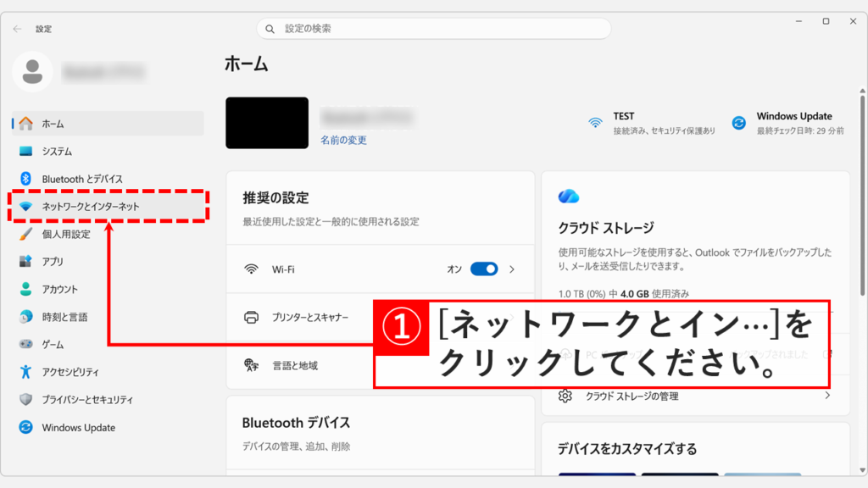Open Windows Update in sidebar list

tap(108, 427)
